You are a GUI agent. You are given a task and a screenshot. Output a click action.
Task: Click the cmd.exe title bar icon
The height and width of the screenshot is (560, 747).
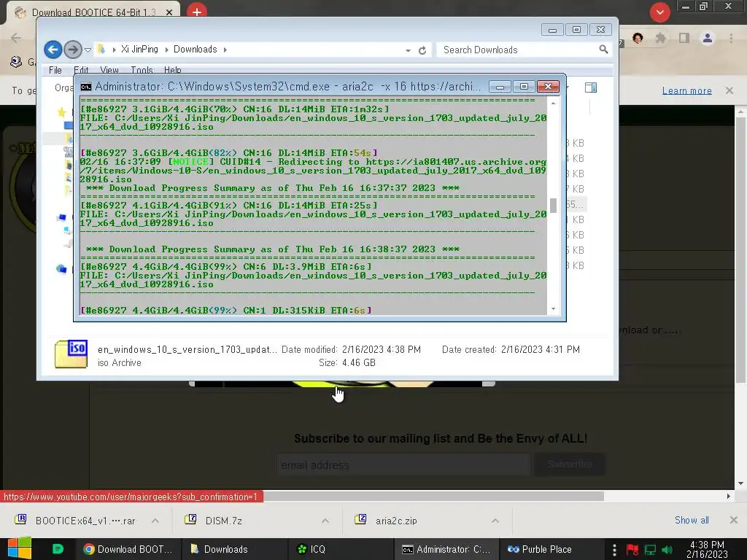point(86,87)
